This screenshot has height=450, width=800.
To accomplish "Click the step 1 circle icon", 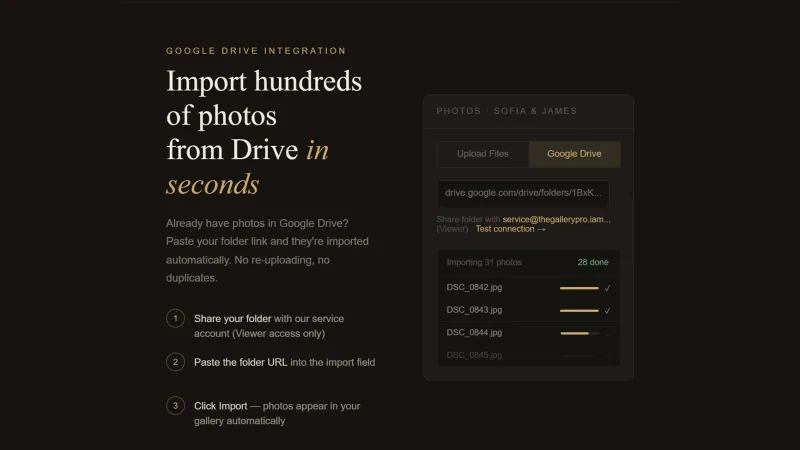I will tap(175, 318).
